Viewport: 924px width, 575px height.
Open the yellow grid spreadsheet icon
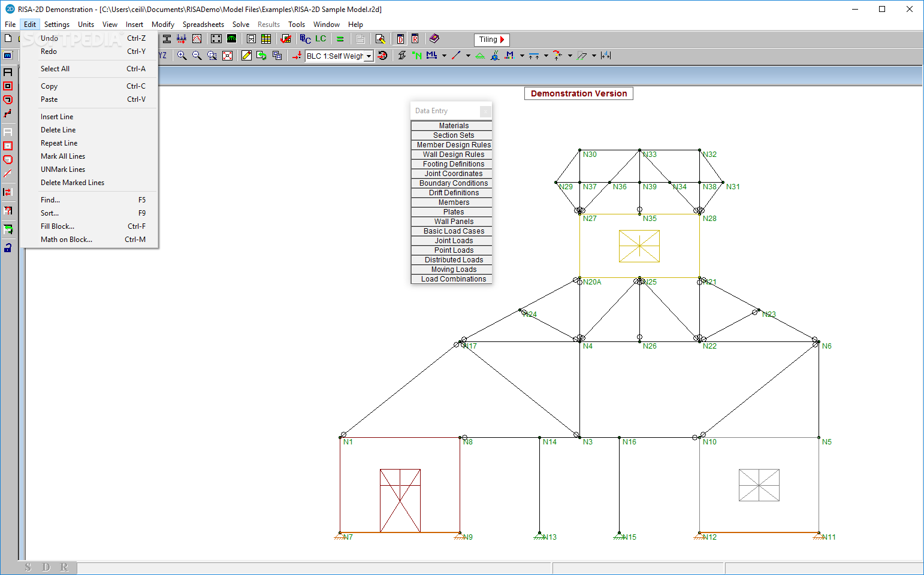(266, 39)
